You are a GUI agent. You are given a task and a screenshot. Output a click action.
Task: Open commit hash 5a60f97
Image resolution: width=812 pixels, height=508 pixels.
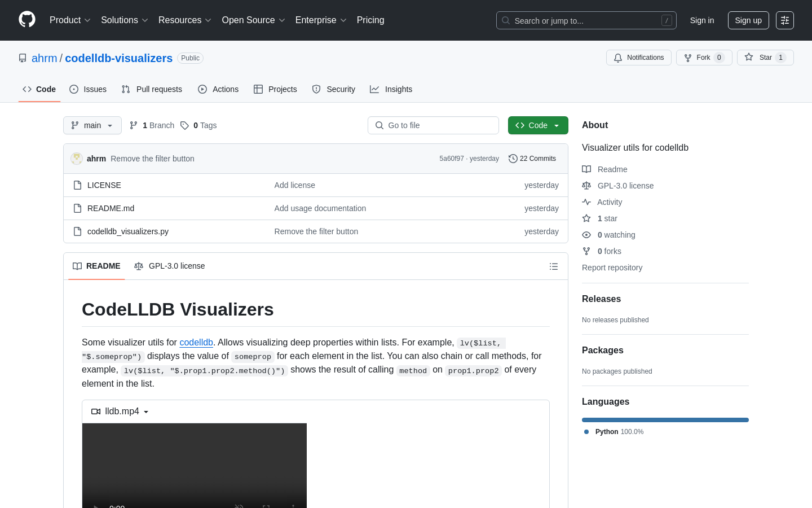tap(452, 159)
